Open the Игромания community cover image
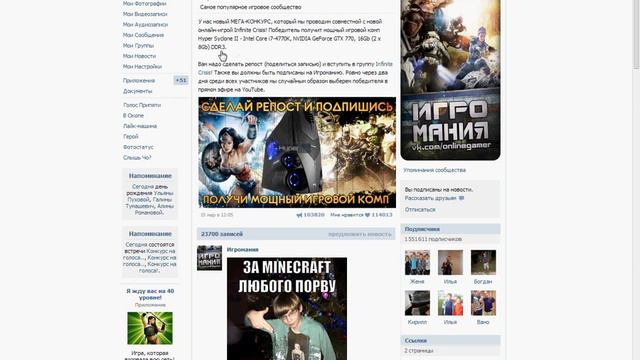Viewport: 640px width, 360px height. [x=451, y=80]
